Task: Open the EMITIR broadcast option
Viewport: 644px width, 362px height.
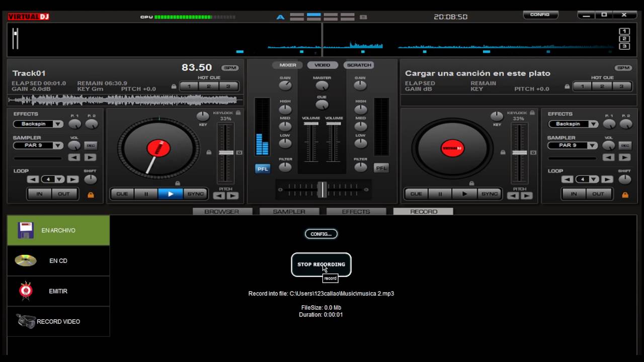Action: [58, 291]
